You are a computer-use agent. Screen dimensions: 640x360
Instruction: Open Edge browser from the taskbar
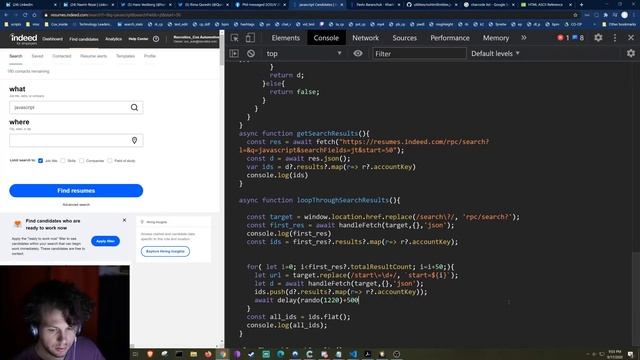280,354
